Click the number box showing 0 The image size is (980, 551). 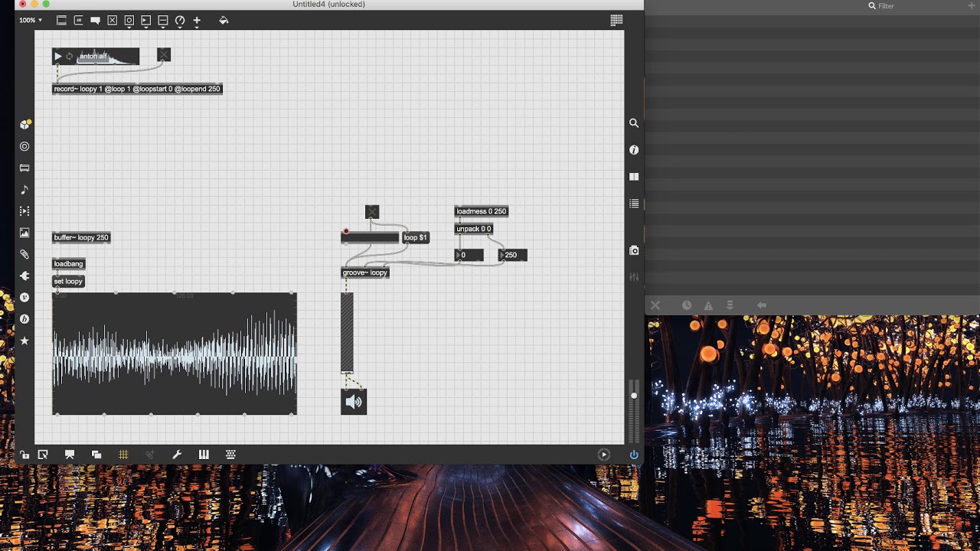pos(469,255)
